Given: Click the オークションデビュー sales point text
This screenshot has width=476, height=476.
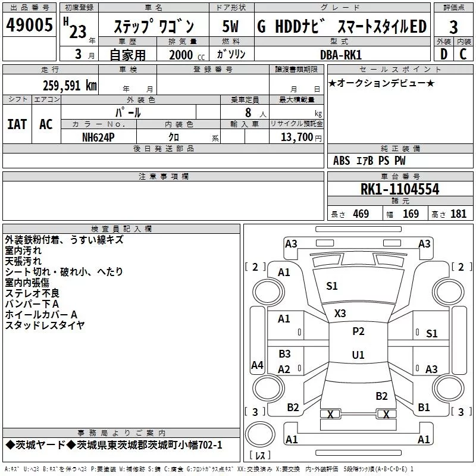Looking at the screenshot, I should click(x=381, y=83).
